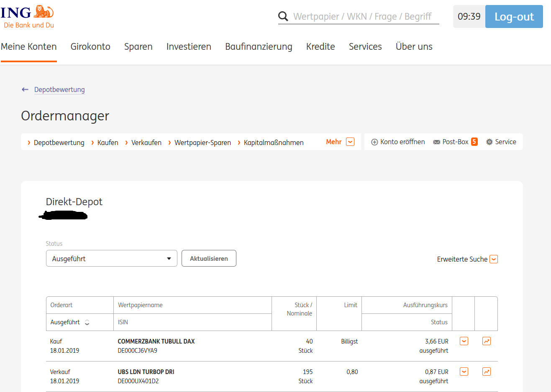Expand the Mehr menu

(x=350, y=142)
